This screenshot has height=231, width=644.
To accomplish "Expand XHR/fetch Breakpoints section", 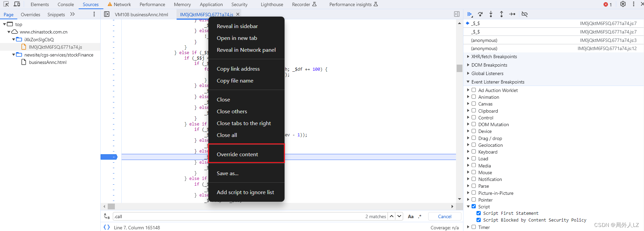I will point(468,56).
